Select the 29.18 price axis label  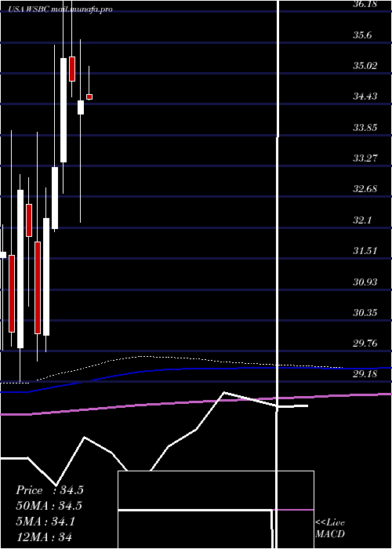point(365,374)
